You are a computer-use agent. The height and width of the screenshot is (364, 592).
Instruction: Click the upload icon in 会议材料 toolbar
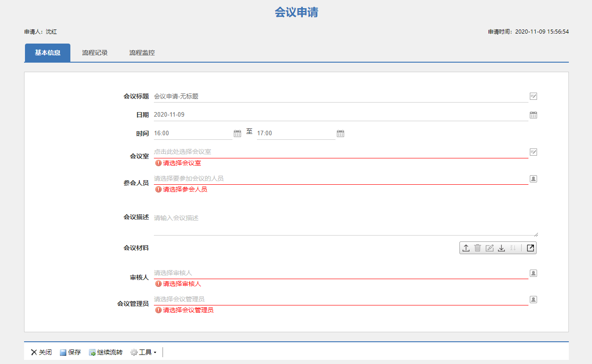(x=466, y=248)
